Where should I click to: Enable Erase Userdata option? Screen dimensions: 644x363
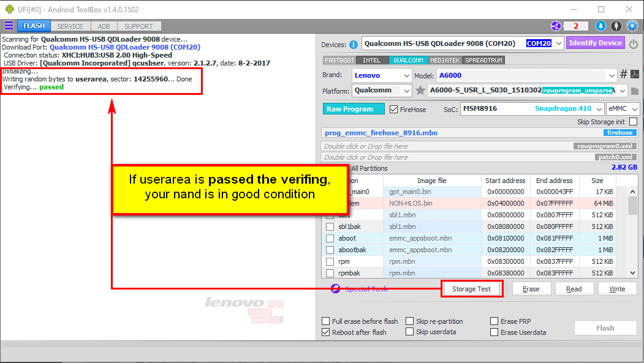pos(494,332)
